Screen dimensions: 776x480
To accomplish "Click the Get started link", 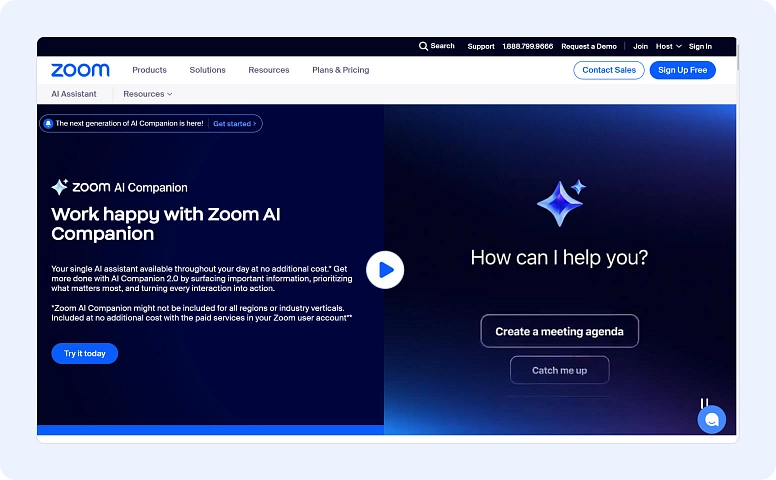I will pyautogui.click(x=235, y=124).
